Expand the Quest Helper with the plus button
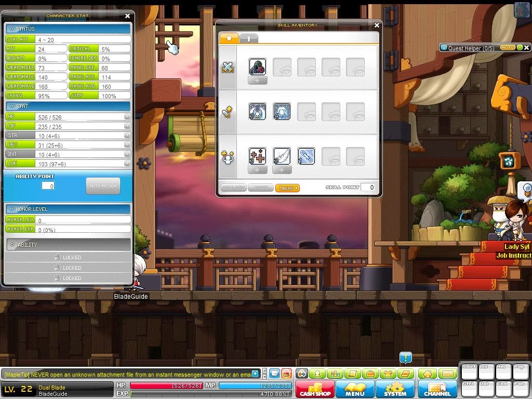Viewport: 532px width, 399px height. click(521, 48)
